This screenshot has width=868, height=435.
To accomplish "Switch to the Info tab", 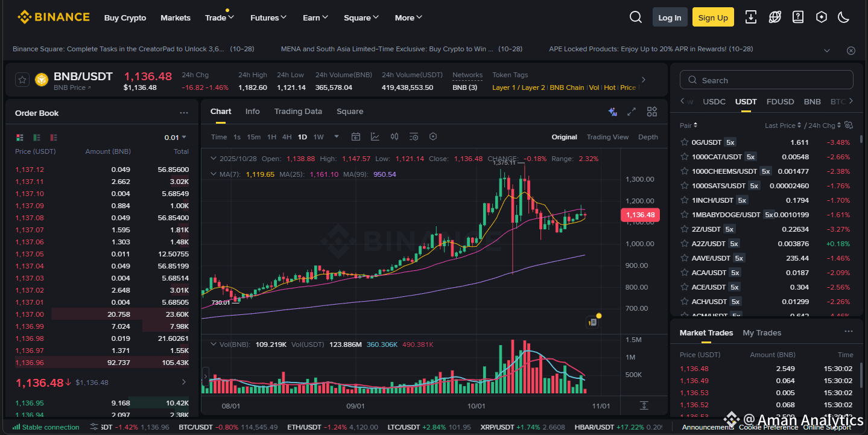I will [x=252, y=111].
